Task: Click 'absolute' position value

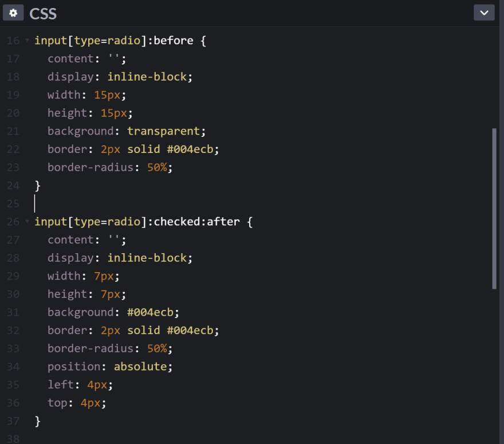Action: 140,367
